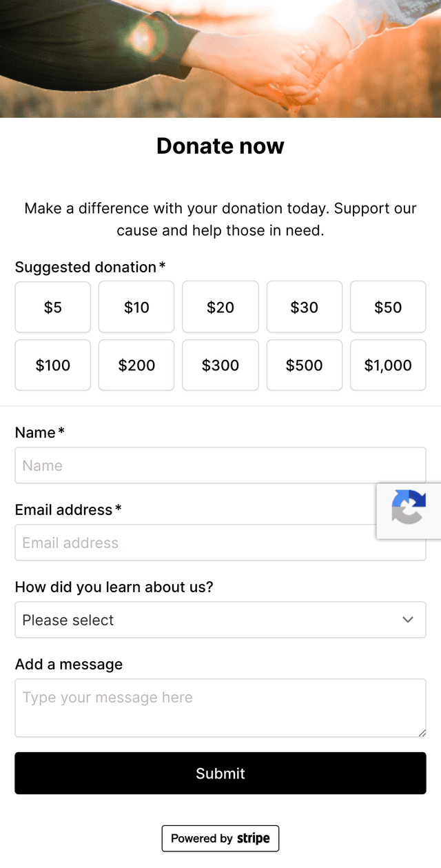This screenshot has height=868, width=441.
Task: Choose the $1,000 donation amount
Action: 388,365
